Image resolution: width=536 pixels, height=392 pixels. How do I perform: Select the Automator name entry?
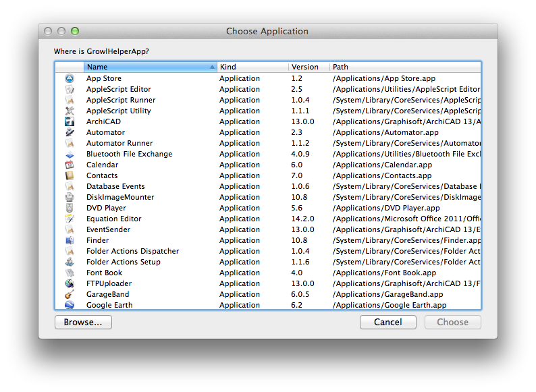tap(105, 132)
